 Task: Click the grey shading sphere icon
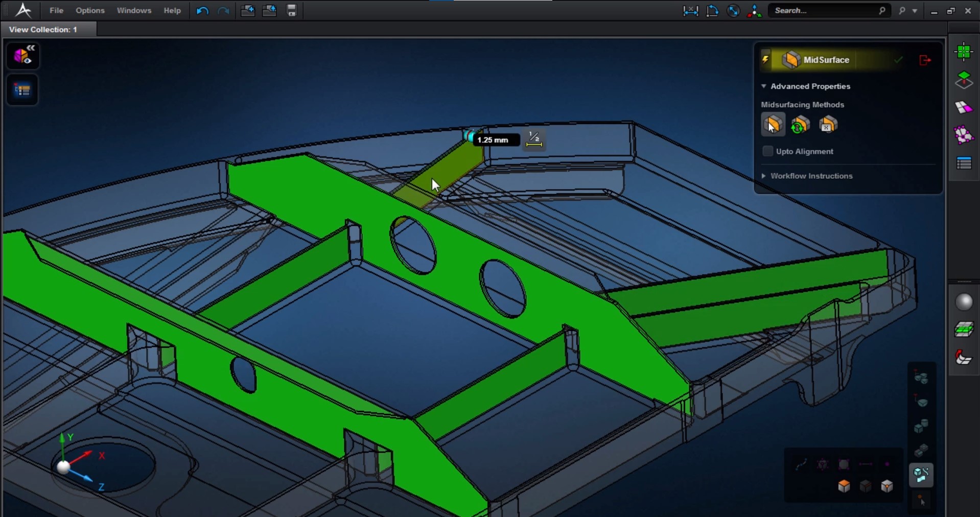point(964,302)
